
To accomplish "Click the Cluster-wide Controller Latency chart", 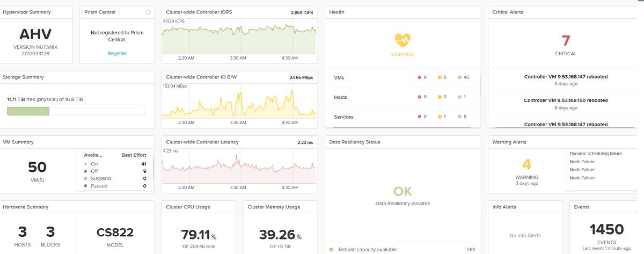I will [x=239, y=169].
